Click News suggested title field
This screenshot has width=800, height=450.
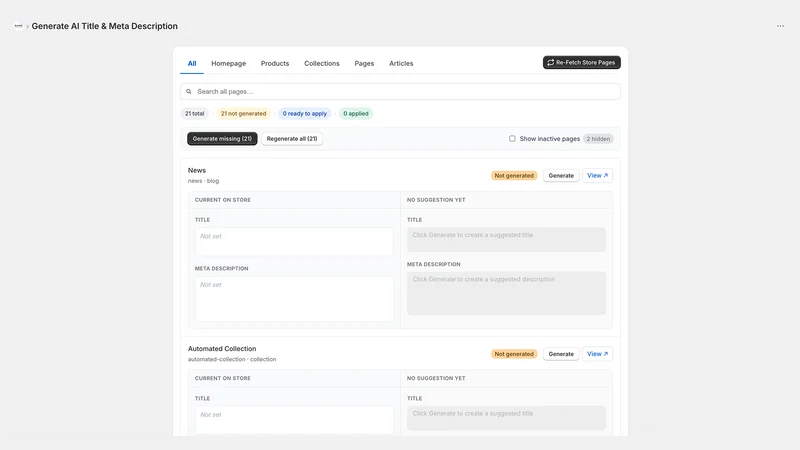[x=506, y=239]
